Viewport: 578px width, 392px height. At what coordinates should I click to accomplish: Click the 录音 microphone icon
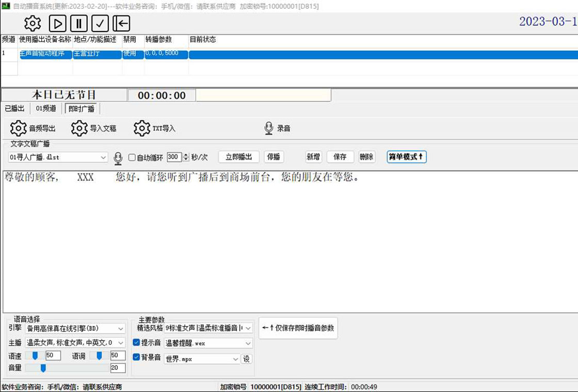click(x=269, y=128)
